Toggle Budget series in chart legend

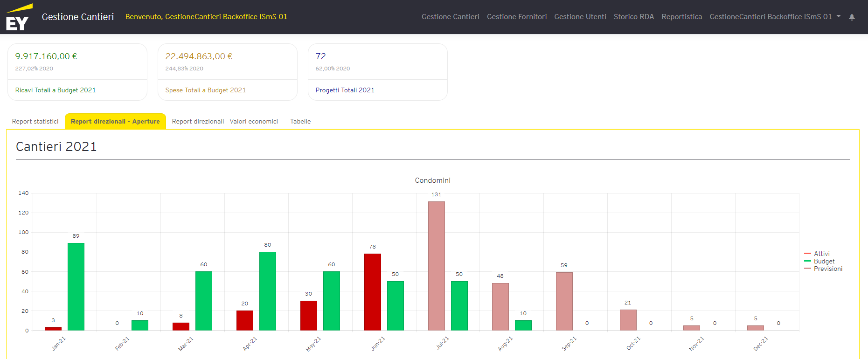pos(824,261)
